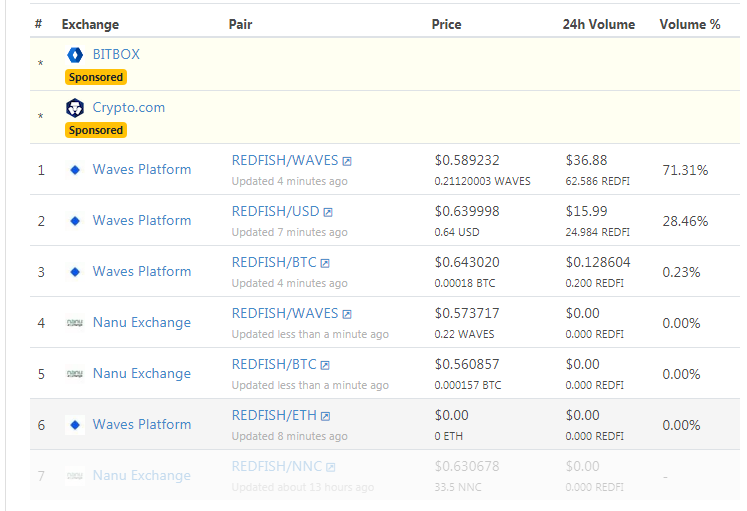Open REDFISH/WAVES pair on Waves Platform
747x511 pixels.
(x=285, y=160)
